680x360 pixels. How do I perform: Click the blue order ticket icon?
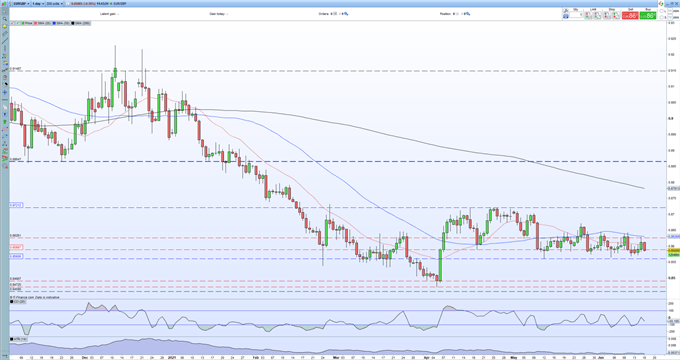566,16
